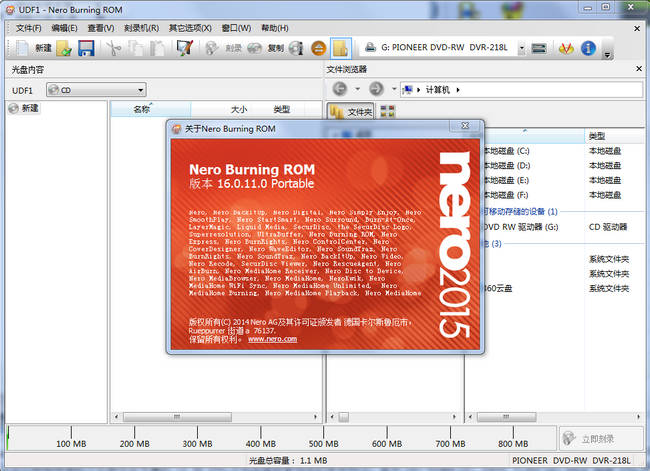Open the 文件(F) menu

[29, 28]
